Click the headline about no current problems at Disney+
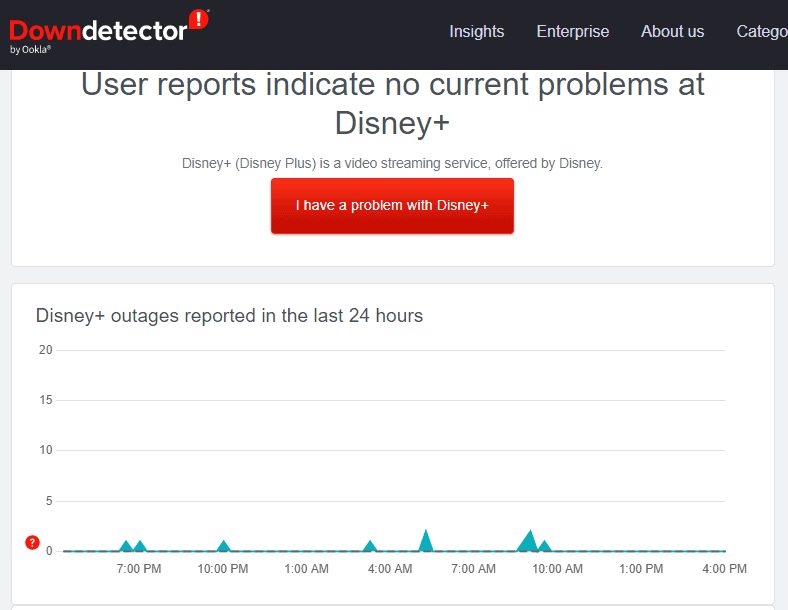The height and width of the screenshot is (610, 788). coord(392,104)
